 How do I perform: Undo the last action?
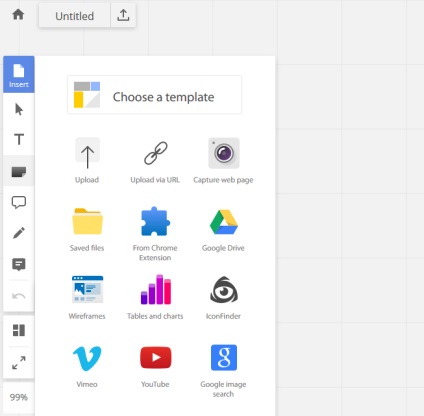(19, 296)
